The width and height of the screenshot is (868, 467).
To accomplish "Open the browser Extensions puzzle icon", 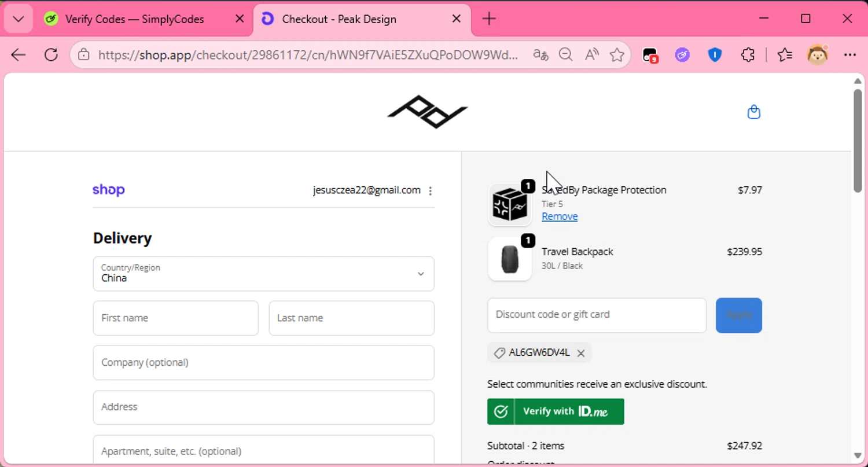I will click(748, 55).
